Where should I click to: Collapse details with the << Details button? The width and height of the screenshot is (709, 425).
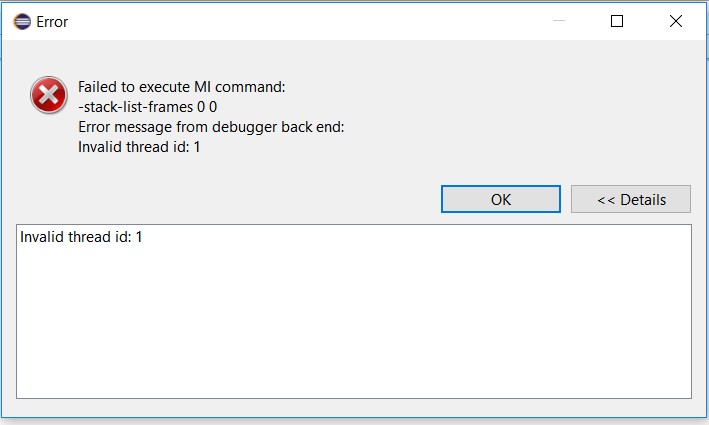pyautogui.click(x=630, y=199)
